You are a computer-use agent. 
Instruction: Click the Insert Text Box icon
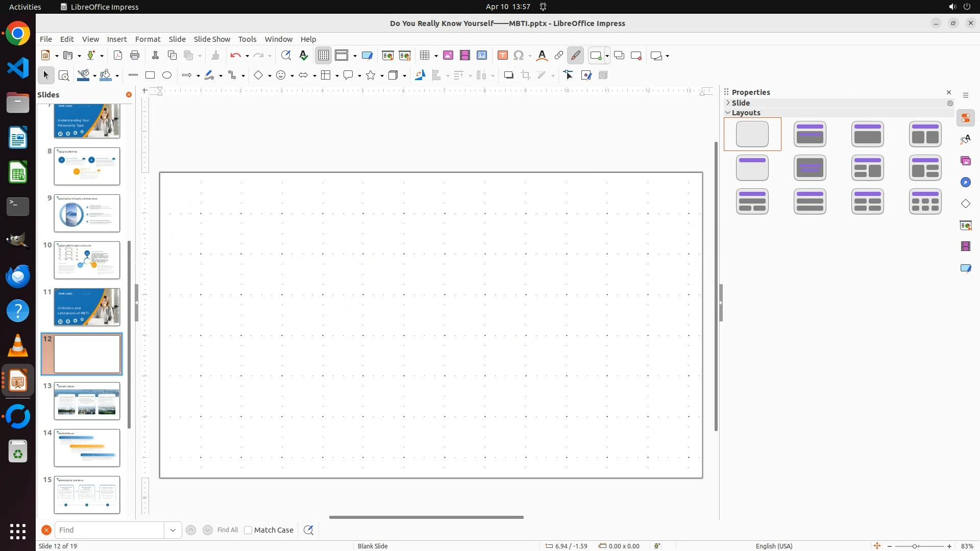tap(503, 56)
